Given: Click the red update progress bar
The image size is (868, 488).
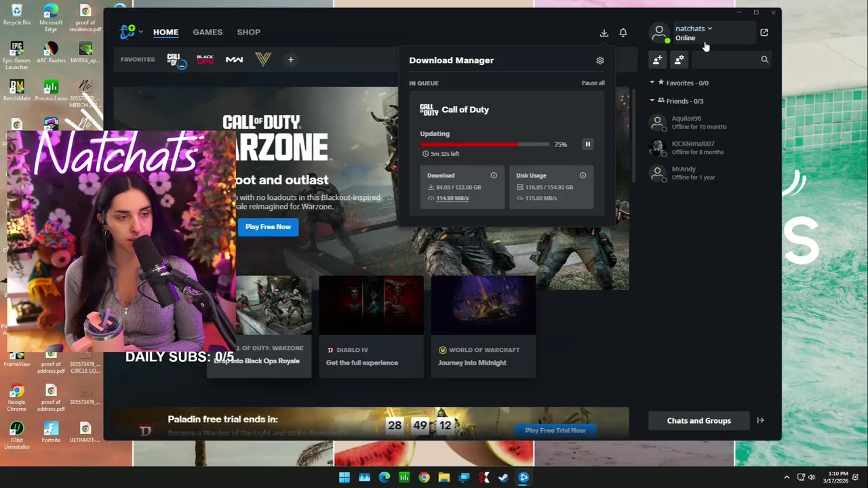Looking at the screenshot, I should 484,144.
